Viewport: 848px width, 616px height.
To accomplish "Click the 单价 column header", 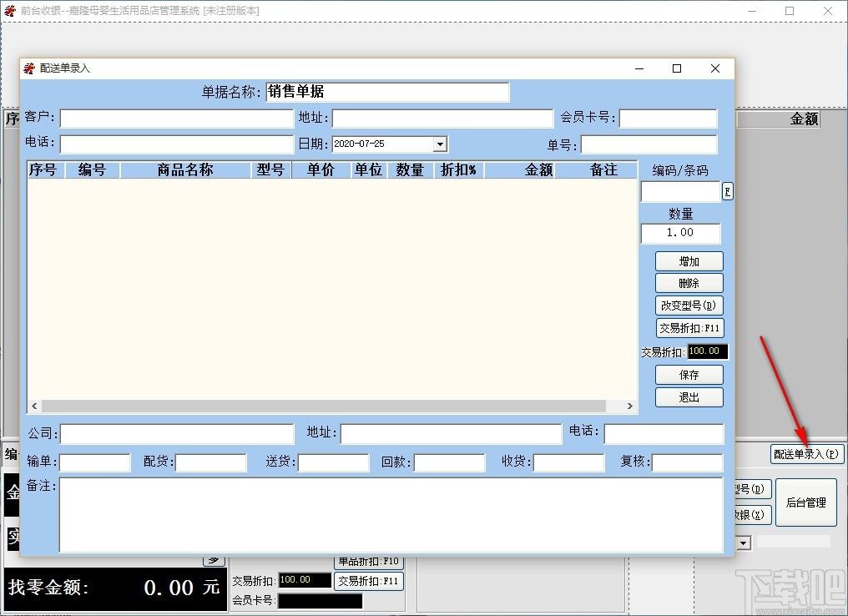I will tap(321, 169).
